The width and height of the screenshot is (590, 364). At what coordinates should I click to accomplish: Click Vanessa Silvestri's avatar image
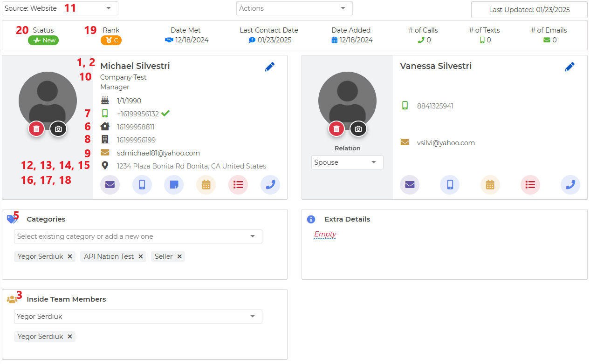347,101
